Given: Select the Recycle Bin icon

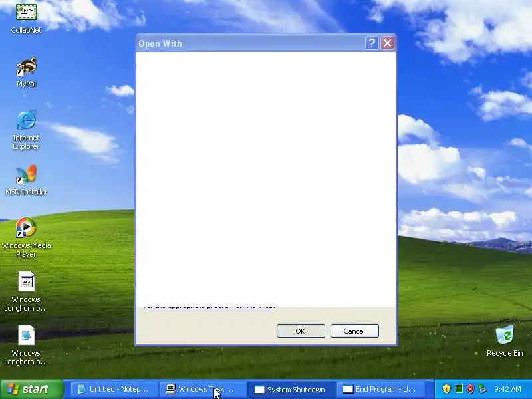Looking at the screenshot, I should point(505,334).
